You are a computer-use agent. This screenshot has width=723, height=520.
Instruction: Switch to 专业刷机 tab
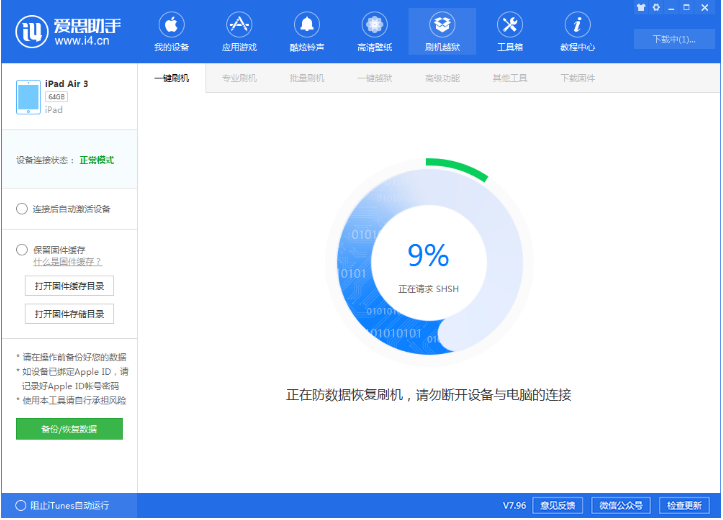239,78
